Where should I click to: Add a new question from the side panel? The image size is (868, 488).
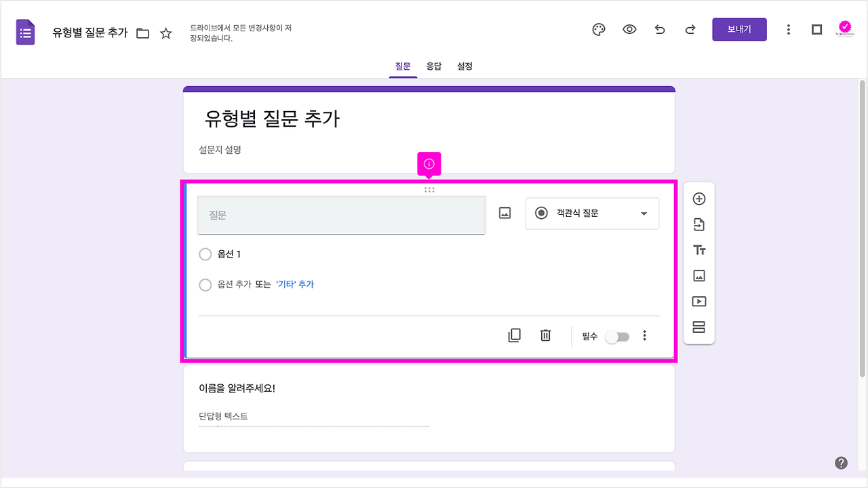[698, 199]
